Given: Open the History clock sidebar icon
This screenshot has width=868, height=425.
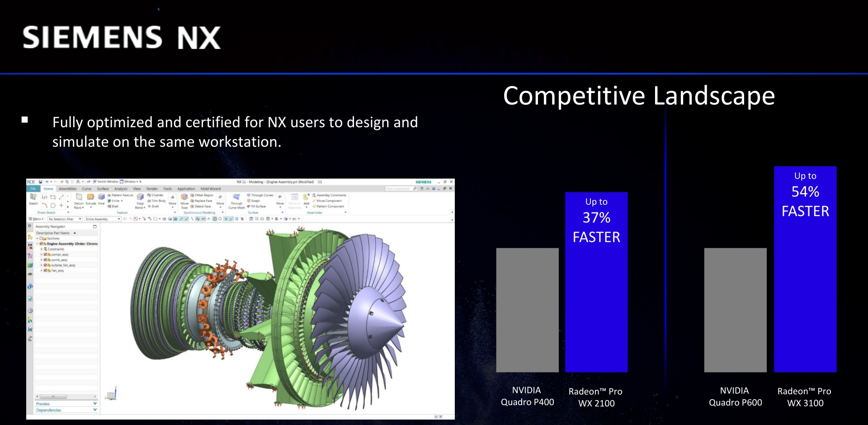Looking at the screenshot, I should 30,311.
